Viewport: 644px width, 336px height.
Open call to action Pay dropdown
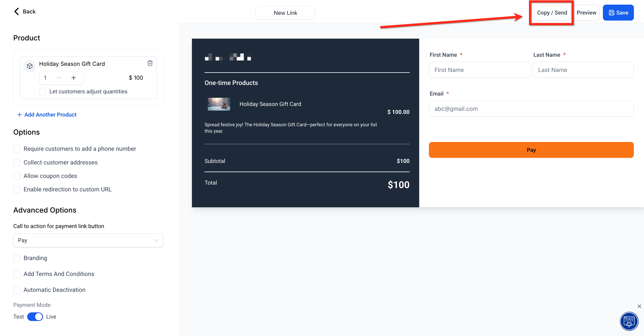point(88,240)
